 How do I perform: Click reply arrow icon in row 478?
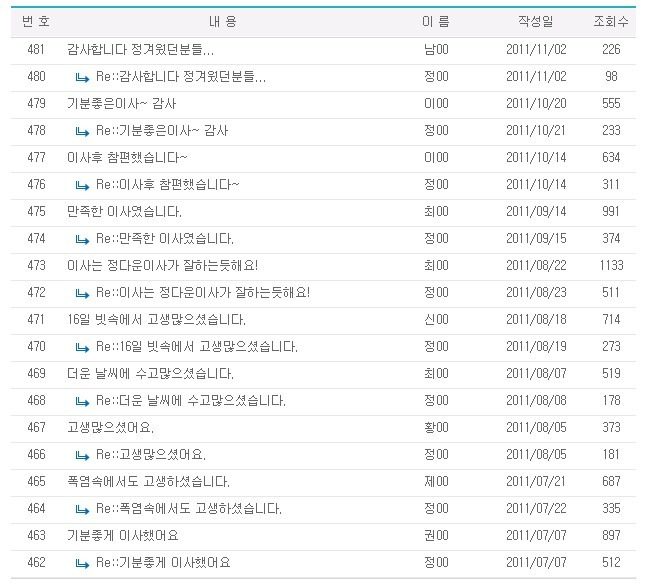pyautogui.click(x=82, y=132)
